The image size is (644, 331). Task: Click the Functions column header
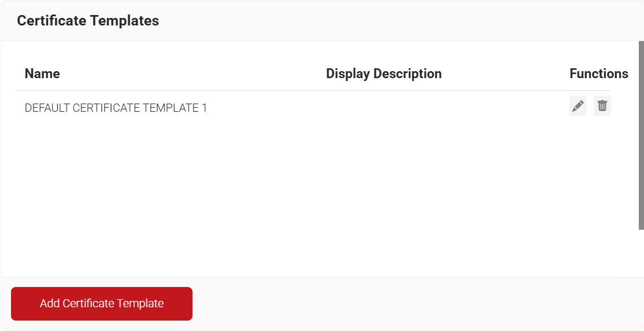tap(598, 73)
